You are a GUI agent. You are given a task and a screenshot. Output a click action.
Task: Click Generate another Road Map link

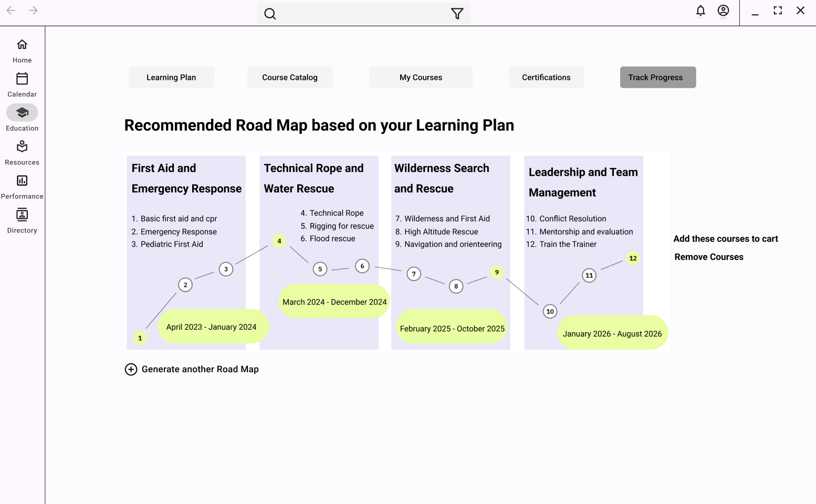coord(200,369)
